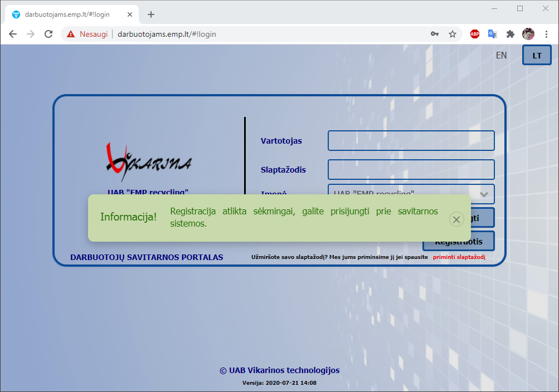This screenshot has height=392, width=559.
Task: Click the Registracija atlikta sėkmingai message
Action: point(304,217)
